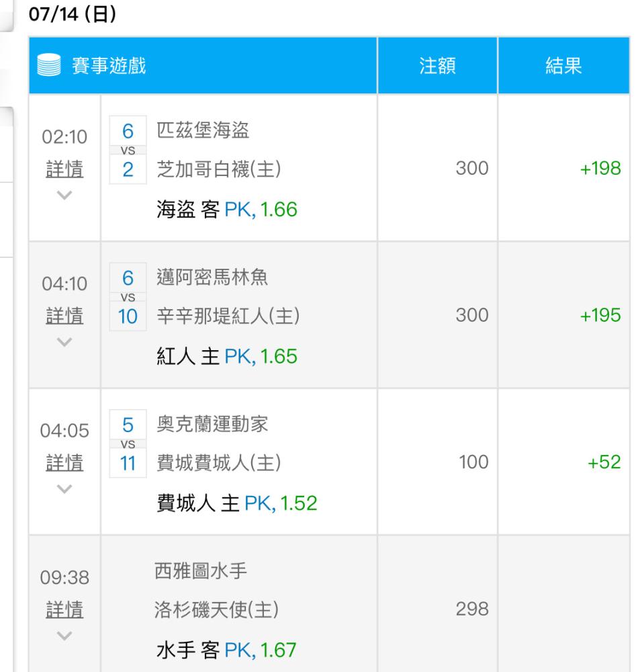The image size is (638, 672).
Task: Click the 6 vs 2 score box
Action: (128, 150)
